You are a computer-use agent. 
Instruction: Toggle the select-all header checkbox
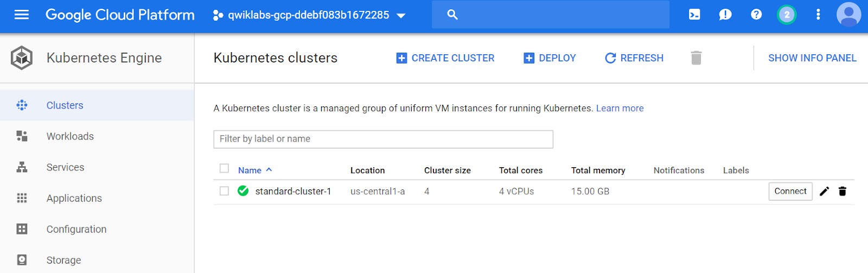click(x=224, y=168)
